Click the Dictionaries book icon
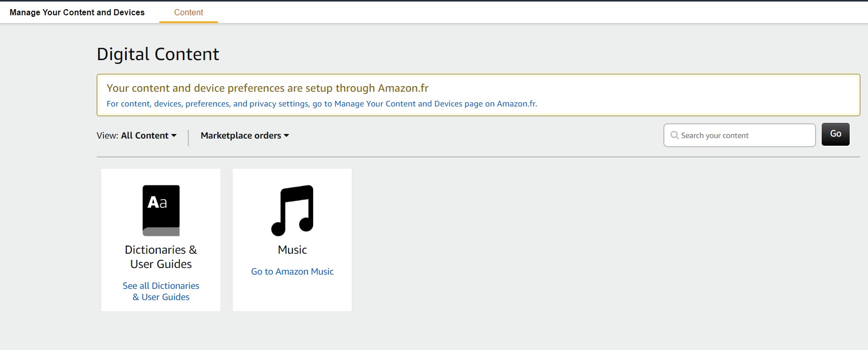Screen dimensions: 868x350 (x=161, y=210)
